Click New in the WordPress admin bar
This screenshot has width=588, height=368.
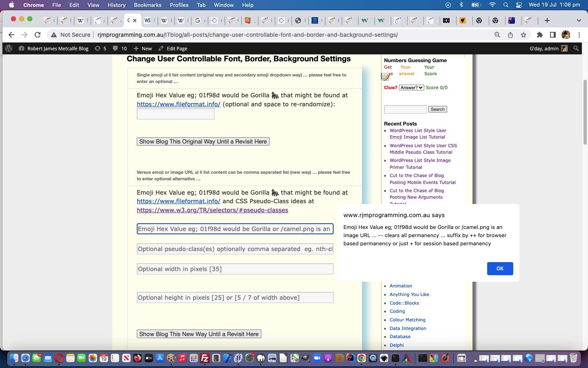tap(143, 48)
